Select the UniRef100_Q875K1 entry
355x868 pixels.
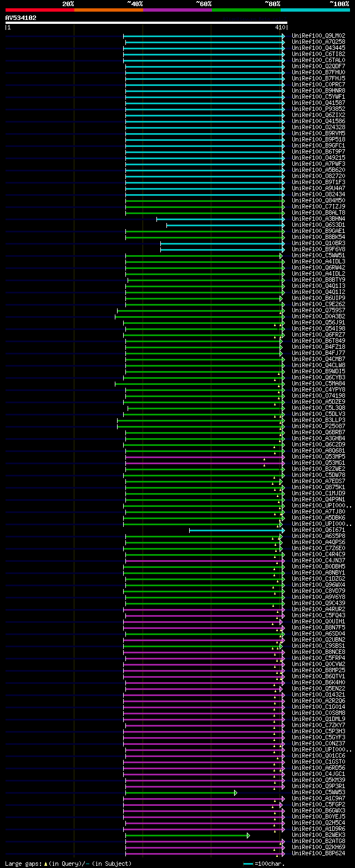click(x=318, y=487)
